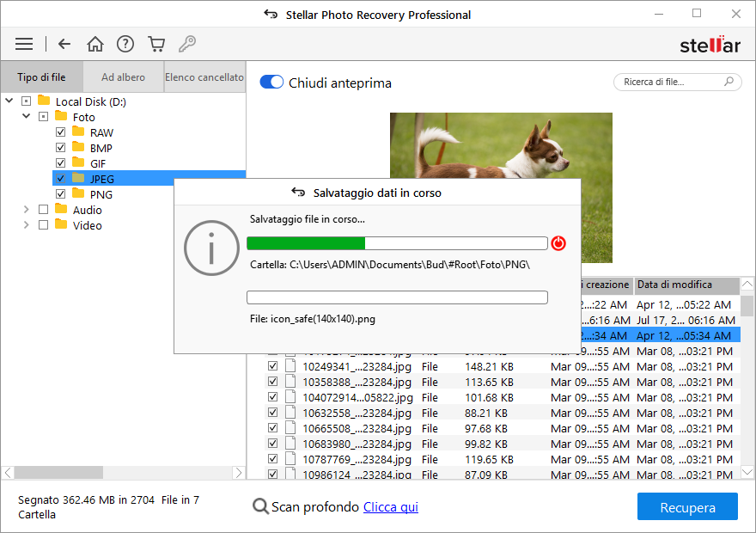756x533 pixels.
Task: Expand the Audio tree node
Action: pos(27,210)
